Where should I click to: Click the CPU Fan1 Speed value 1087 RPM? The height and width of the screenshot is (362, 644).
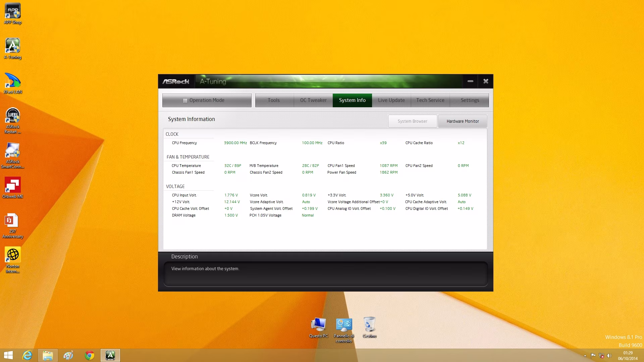coord(388,166)
